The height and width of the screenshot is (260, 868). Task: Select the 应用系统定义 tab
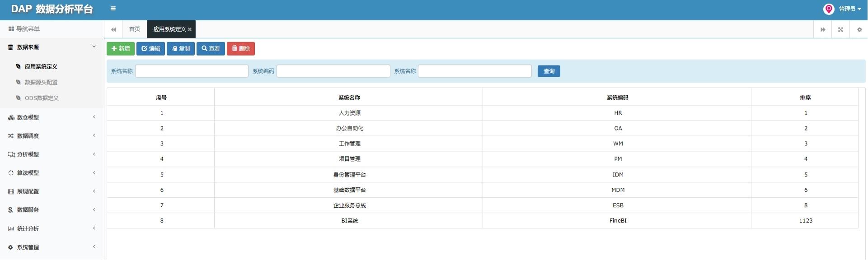coord(169,29)
